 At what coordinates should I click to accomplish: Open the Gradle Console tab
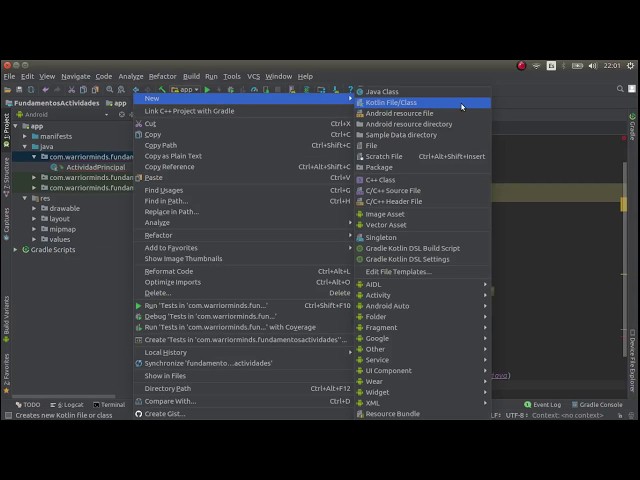point(597,405)
